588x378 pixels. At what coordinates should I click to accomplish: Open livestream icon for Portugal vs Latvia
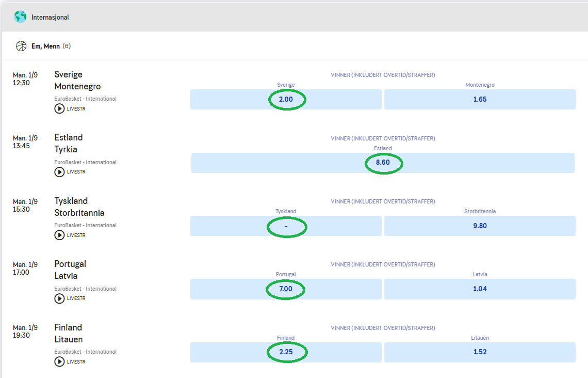coord(60,298)
